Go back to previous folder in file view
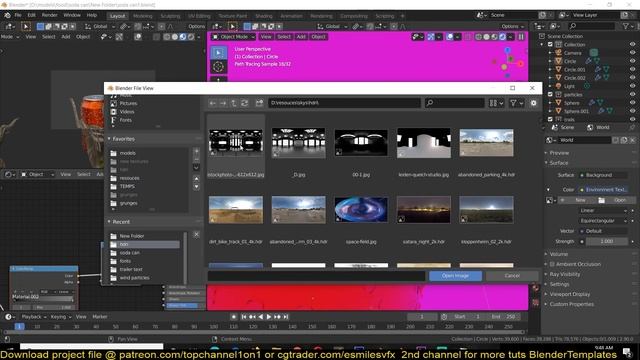 213,103
